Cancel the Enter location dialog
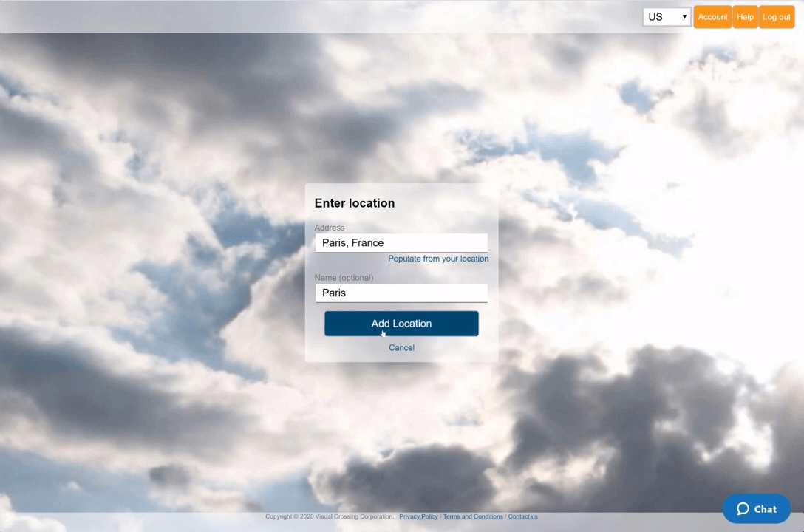The image size is (804, 532). [x=401, y=348]
